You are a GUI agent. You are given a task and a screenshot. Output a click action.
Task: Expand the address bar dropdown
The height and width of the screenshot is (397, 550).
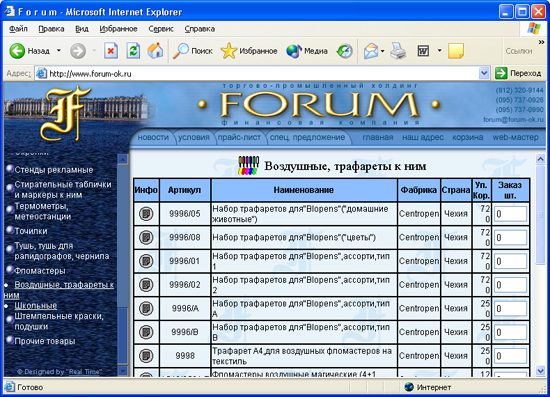[484, 73]
